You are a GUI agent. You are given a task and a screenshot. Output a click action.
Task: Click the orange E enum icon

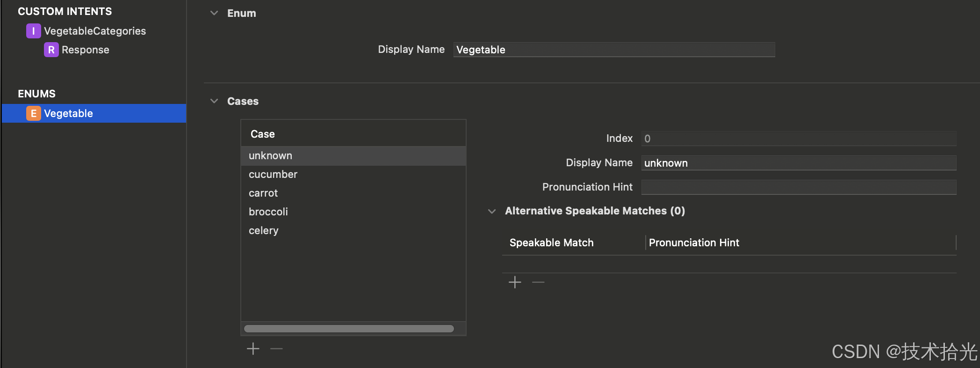click(33, 113)
